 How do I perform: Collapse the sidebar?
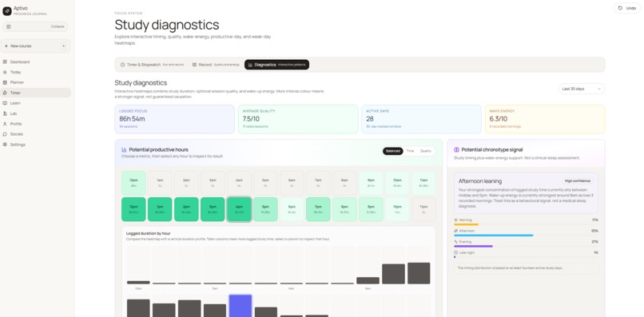(x=35, y=26)
